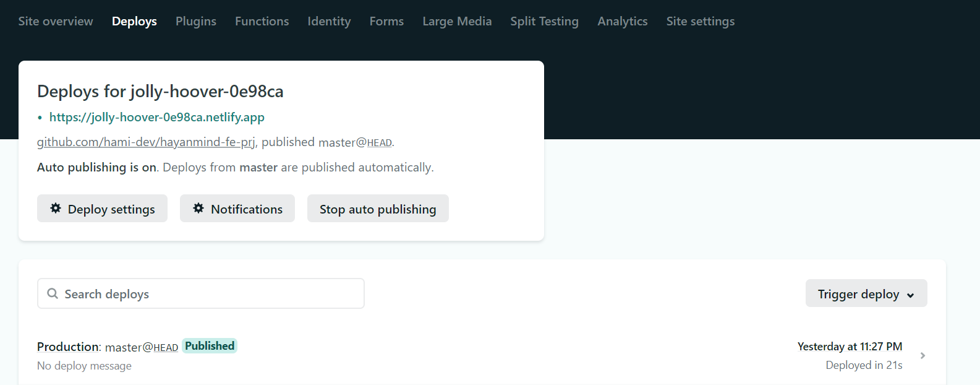Focus the Search deploys field

coord(201,293)
